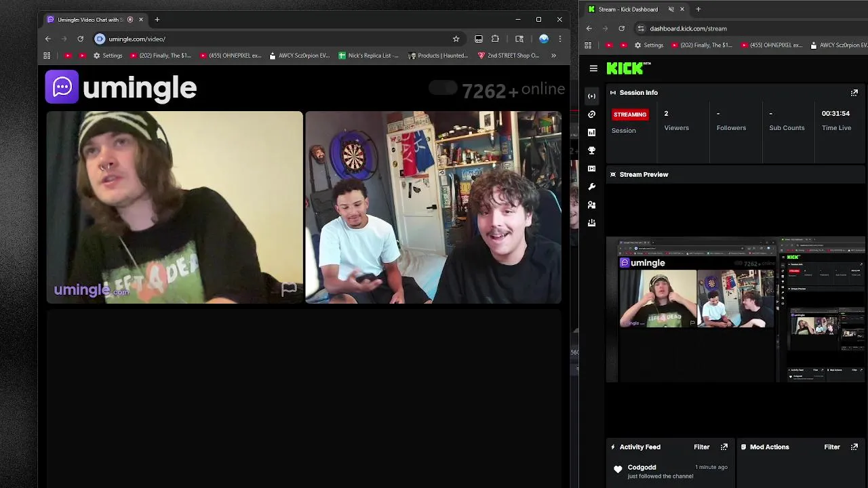Open (202) Finally, The $1 bookmark in Kick window
868x488 pixels.
701,45
